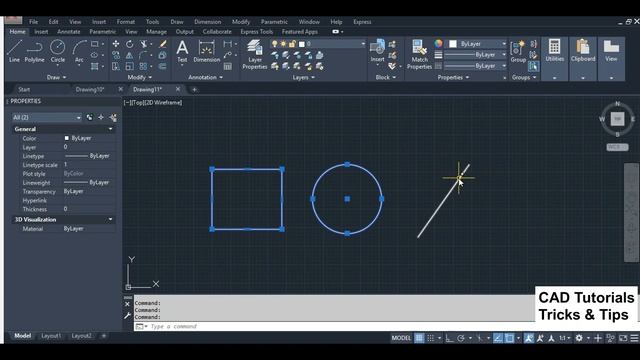The image size is (640, 360).
Task: Toggle Ortho mode in status bar
Action: coord(449,338)
